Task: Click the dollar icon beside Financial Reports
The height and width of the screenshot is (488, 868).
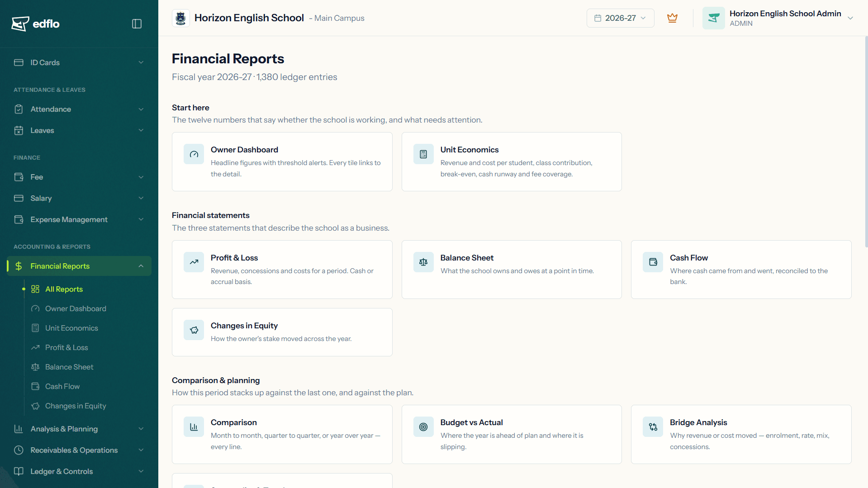Action: [19, 266]
